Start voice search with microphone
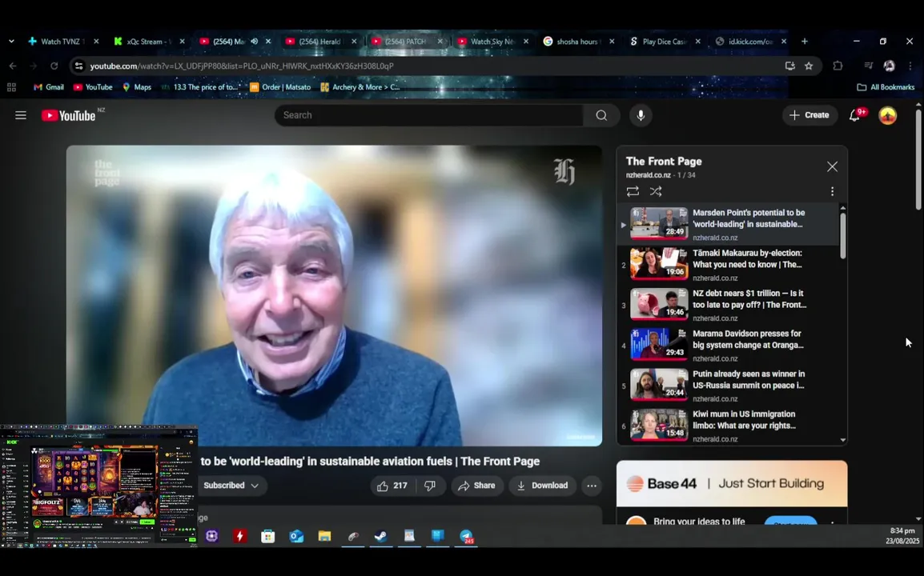This screenshot has width=924, height=576. point(641,115)
